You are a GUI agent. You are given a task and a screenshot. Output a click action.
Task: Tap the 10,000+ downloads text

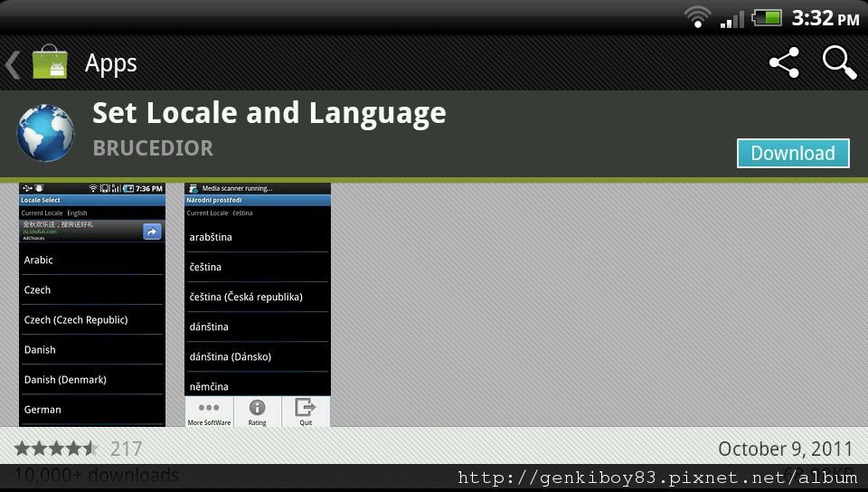click(97, 475)
